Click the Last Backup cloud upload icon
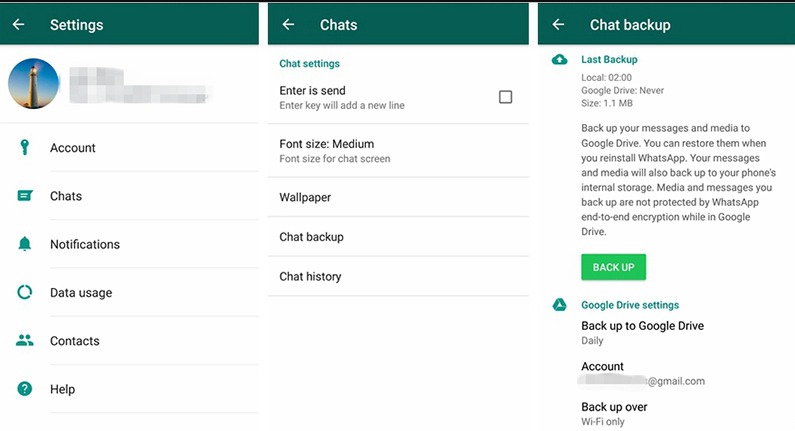 tap(559, 60)
